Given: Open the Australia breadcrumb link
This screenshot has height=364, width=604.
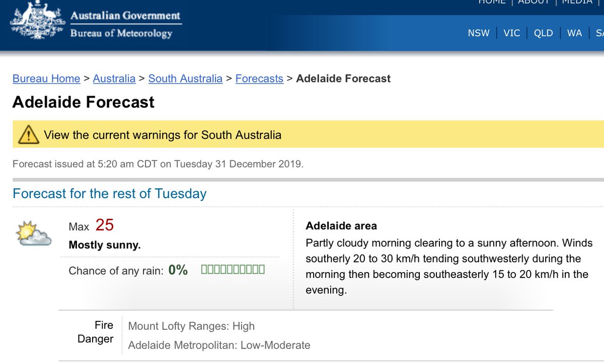Looking at the screenshot, I should tap(114, 78).
